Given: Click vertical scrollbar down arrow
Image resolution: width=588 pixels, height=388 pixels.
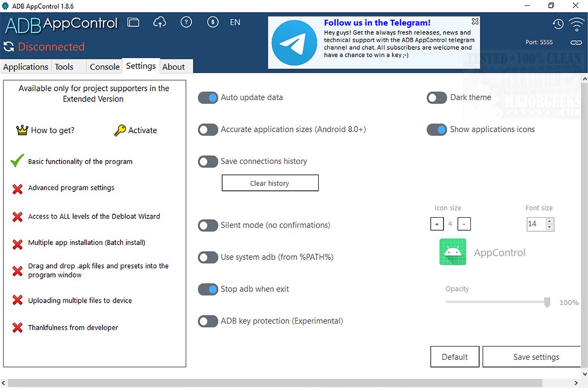Looking at the screenshot, I should coord(585,373).
